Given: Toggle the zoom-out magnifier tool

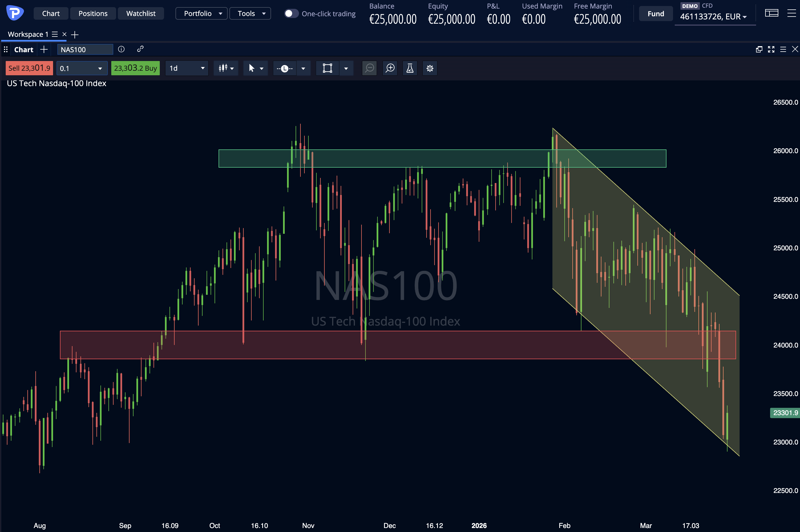Looking at the screenshot, I should click(x=369, y=68).
